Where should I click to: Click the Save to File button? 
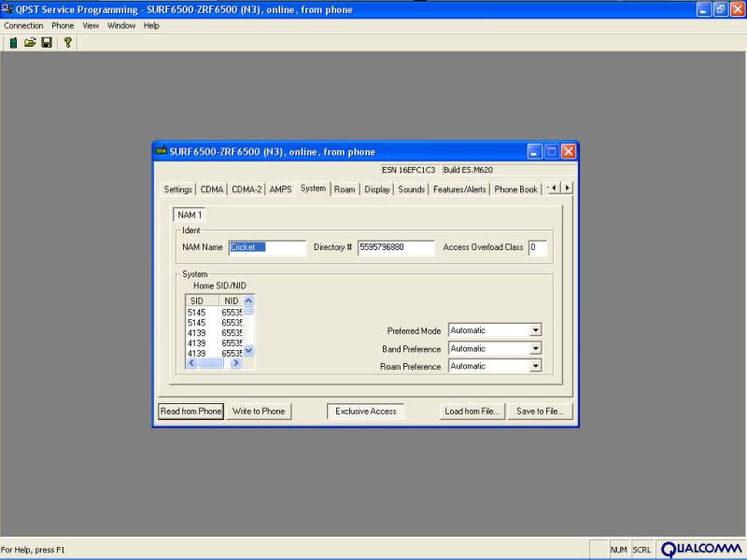pyautogui.click(x=540, y=412)
